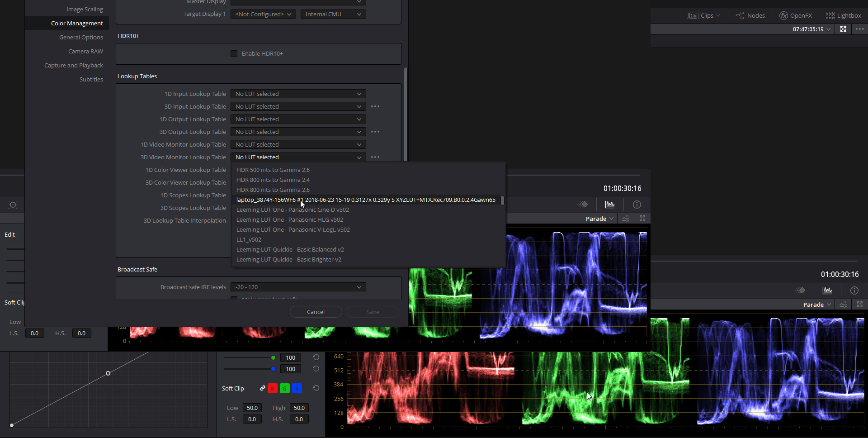Adjust the green channel slider handle
The image size is (868, 438).
pyautogui.click(x=273, y=357)
